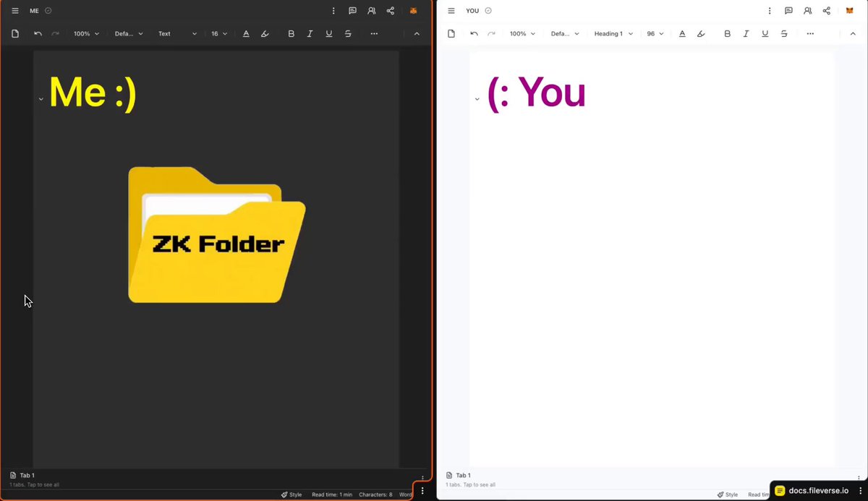Collapse the '(: You' heading chevron

pos(477,99)
